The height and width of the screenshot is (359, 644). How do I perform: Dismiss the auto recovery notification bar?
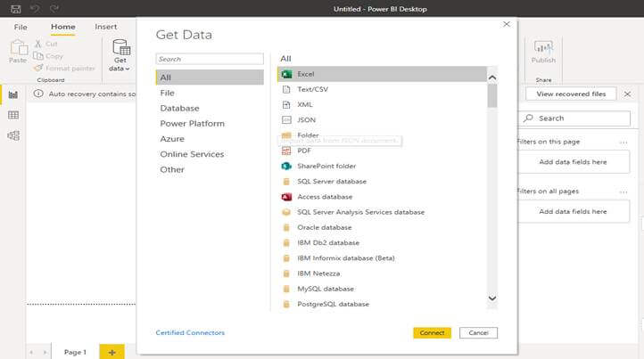coord(628,94)
